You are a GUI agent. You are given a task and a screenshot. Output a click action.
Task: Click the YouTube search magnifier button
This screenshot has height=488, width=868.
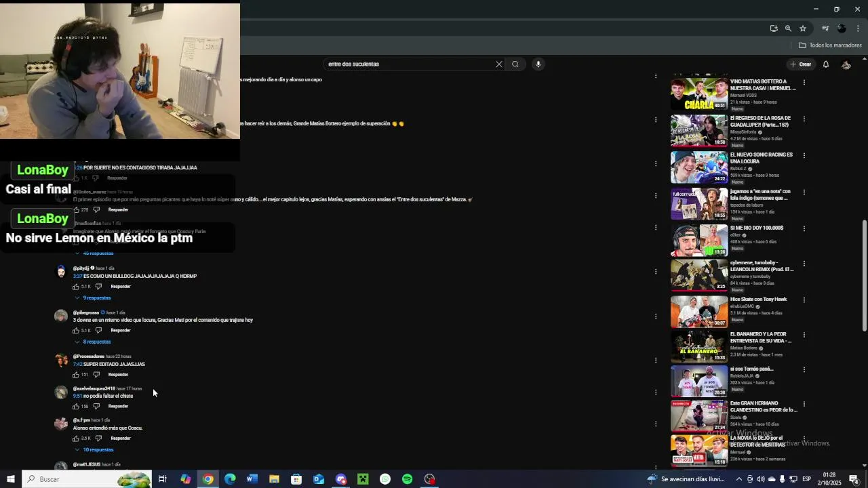[x=515, y=64]
